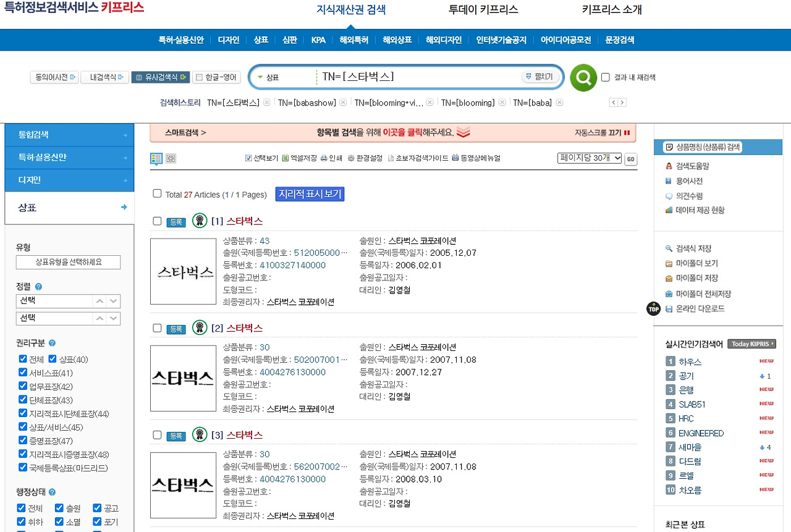Click up arrow of second 정렬 select
The image size is (791, 532).
pyautogui.click(x=99, y=318)
